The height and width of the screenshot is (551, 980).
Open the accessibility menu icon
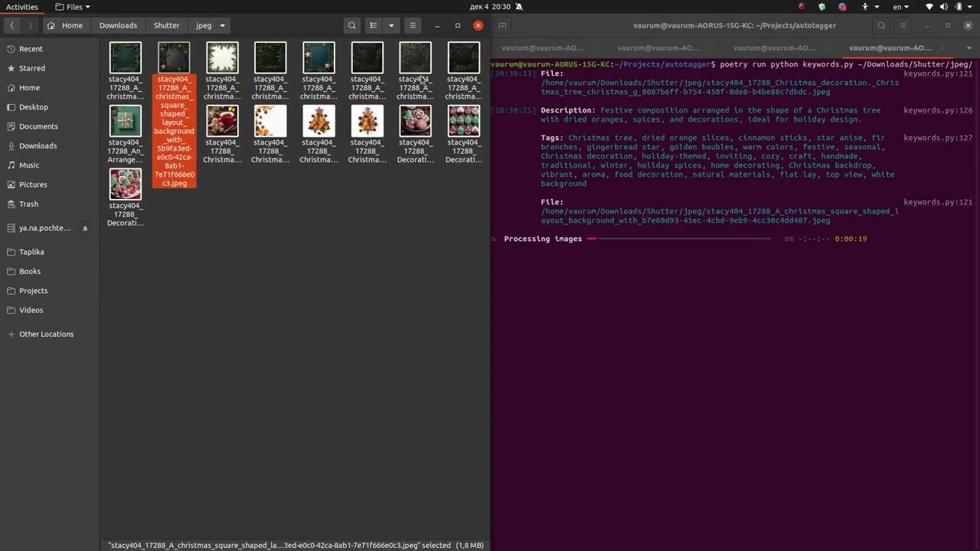(865, 6)
